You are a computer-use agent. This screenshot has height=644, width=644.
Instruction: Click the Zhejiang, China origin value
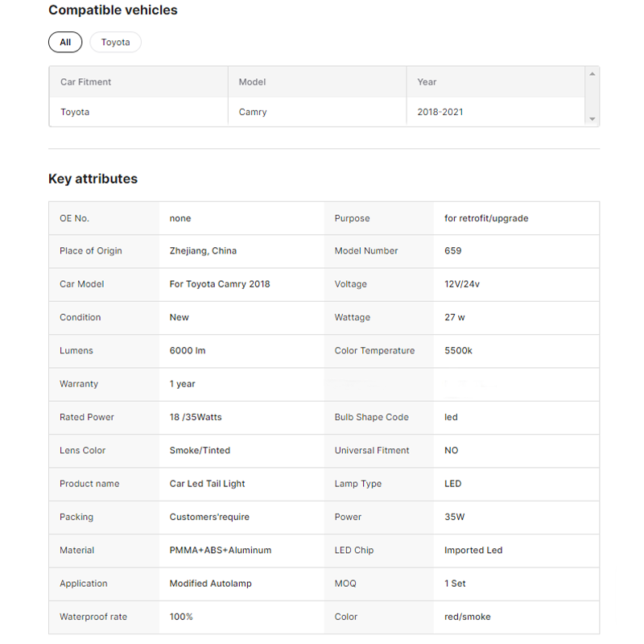click(x=203, y=251)
